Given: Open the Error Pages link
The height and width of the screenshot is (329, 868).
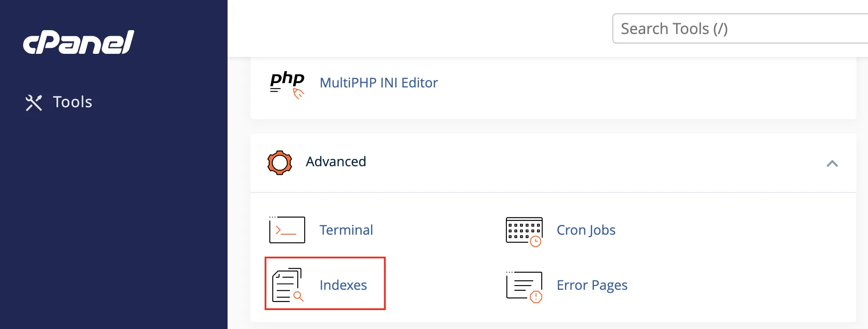Looking at the screenshot, I should pos(592,285).
